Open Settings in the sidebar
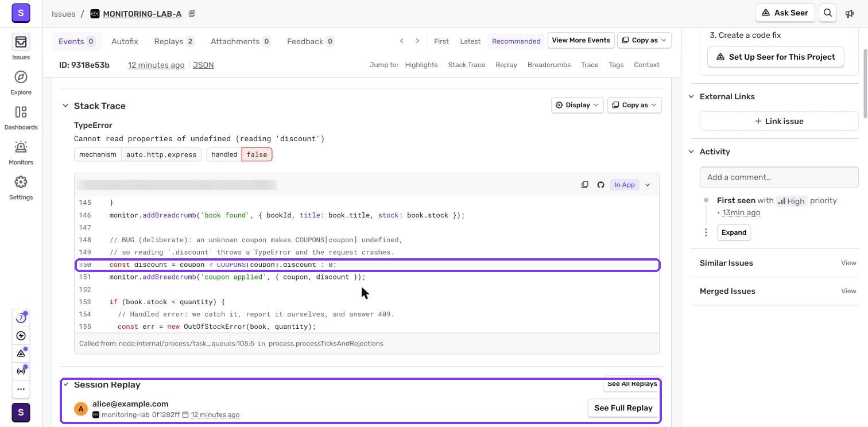This screenshot has width=868, height=427. pyautogui.click(x=21, y=187)
